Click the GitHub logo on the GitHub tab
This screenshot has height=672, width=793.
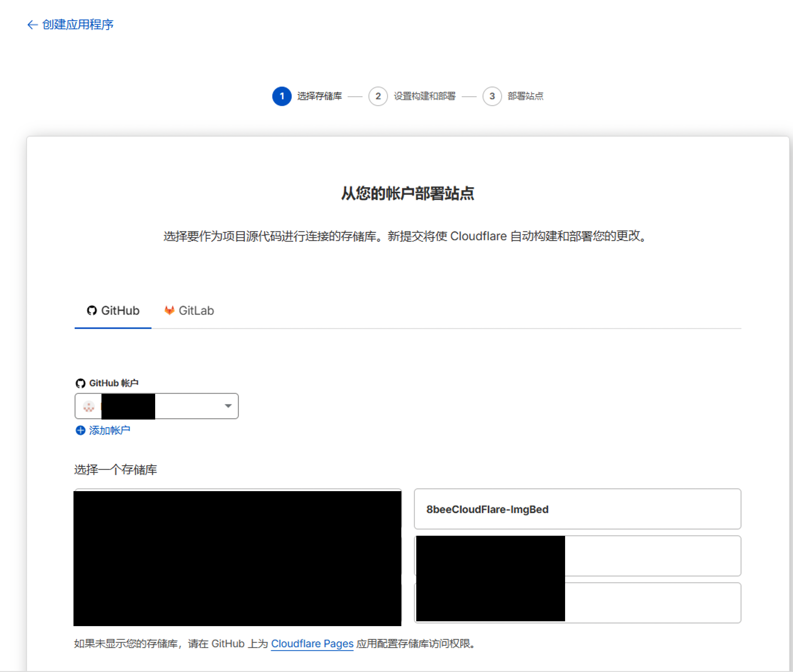click(x=91, y=311)
